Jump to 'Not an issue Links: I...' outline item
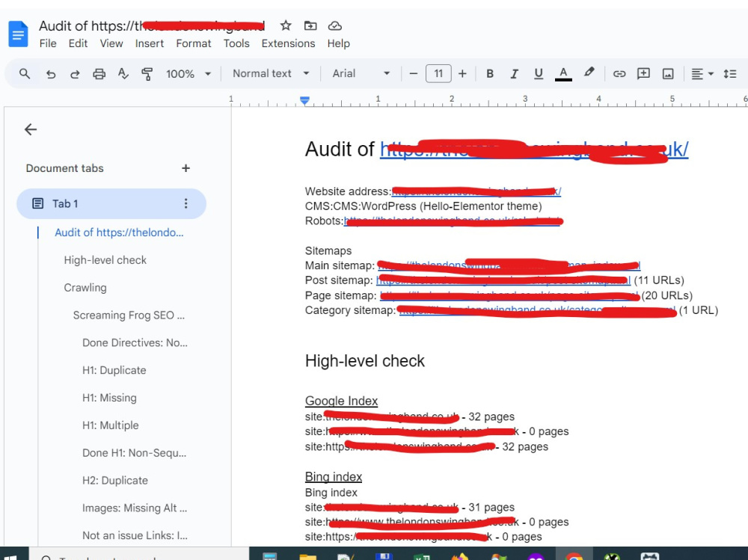 135,535
